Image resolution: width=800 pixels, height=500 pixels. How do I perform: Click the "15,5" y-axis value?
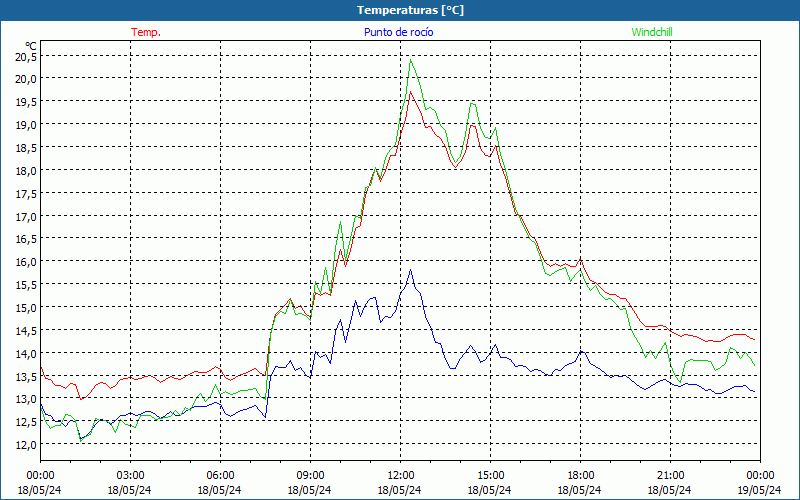point(26,285)
